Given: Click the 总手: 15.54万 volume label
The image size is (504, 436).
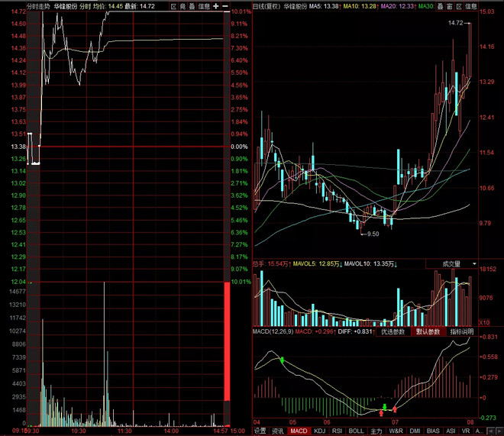Looking at the screenshot, I should [x=272, y=263].
